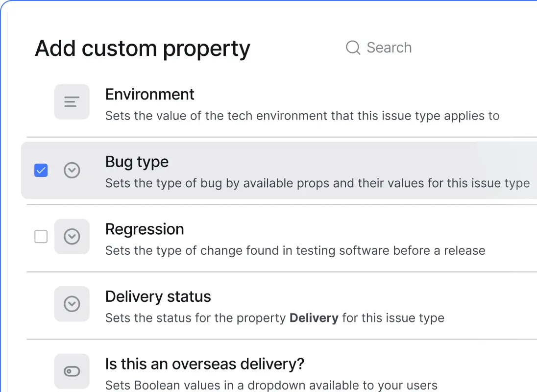Viewport: 537px width, 392px height.
Task: Click the search magnifier icon
Action: point(353,48)
